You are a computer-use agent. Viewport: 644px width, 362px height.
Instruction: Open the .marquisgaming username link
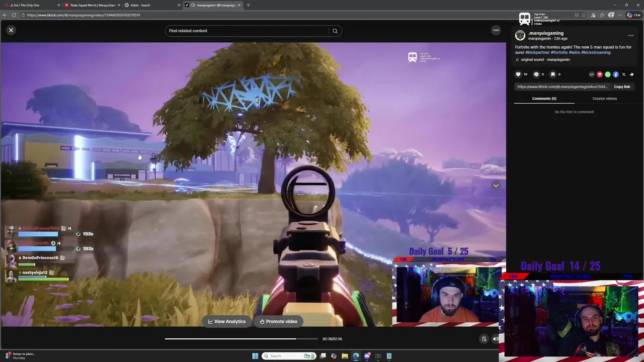click(x=546, y=33)
